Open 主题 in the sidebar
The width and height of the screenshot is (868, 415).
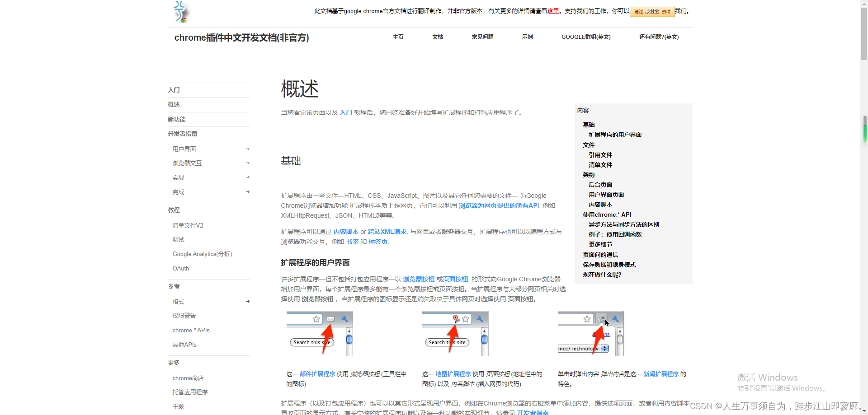coord(178,406)
